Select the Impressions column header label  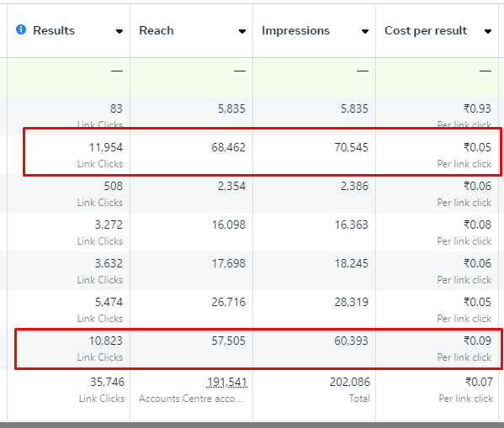point(295,30)
